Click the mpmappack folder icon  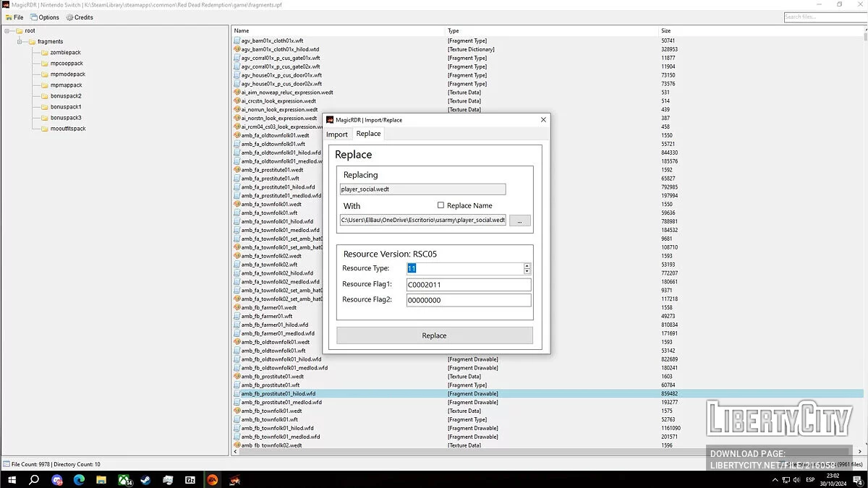[x=44, y=85]
